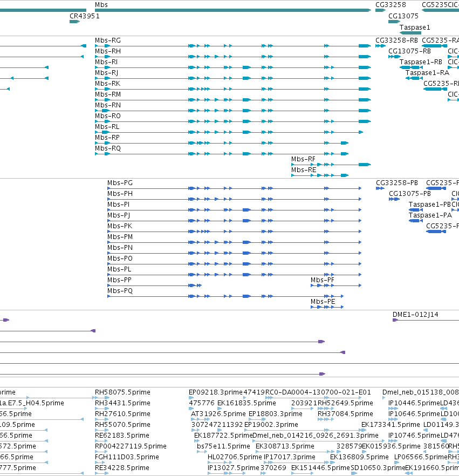Select the IP13027.5prime label
Viewport: 459px width, 476px height.
coord(234,468)
